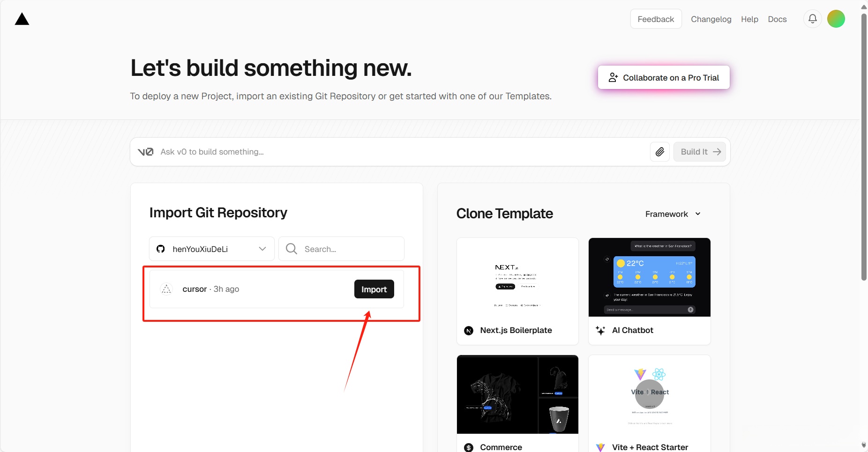
Task: Click the v0 logo icon
Action: point(145,152)
